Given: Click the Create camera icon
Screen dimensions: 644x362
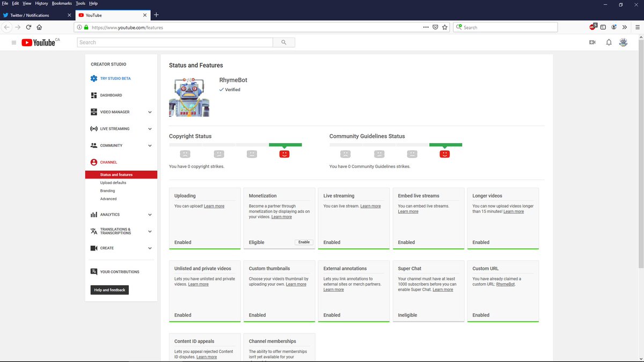Looking at the screenshot, I should click(x=94, y=248).
